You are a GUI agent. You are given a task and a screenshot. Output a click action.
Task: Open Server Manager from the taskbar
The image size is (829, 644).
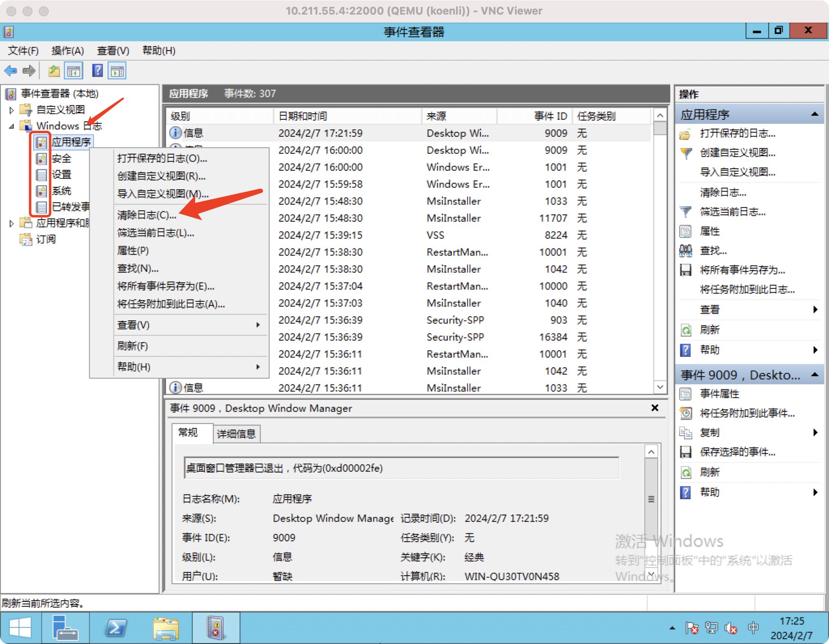coord(65,628)
